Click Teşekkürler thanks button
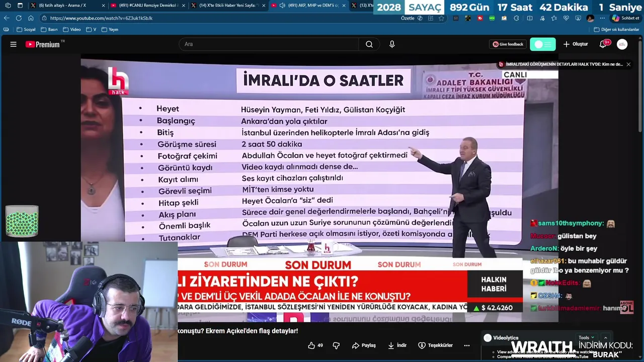644x362 pixels. [x=435, y=345]
